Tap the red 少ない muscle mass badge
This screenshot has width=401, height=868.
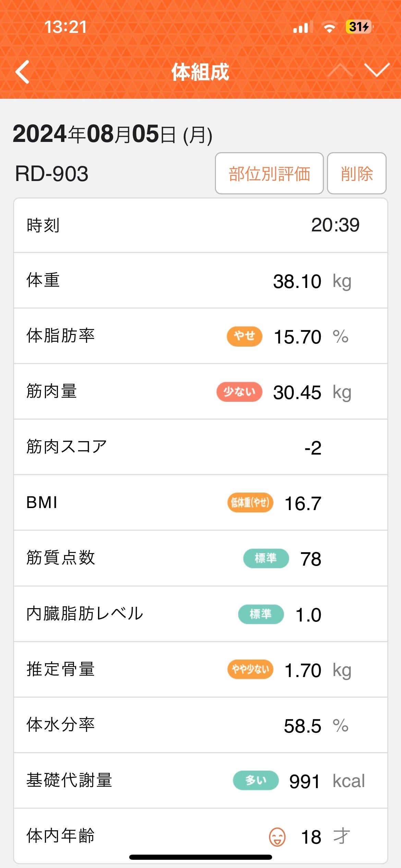[239, 392]
